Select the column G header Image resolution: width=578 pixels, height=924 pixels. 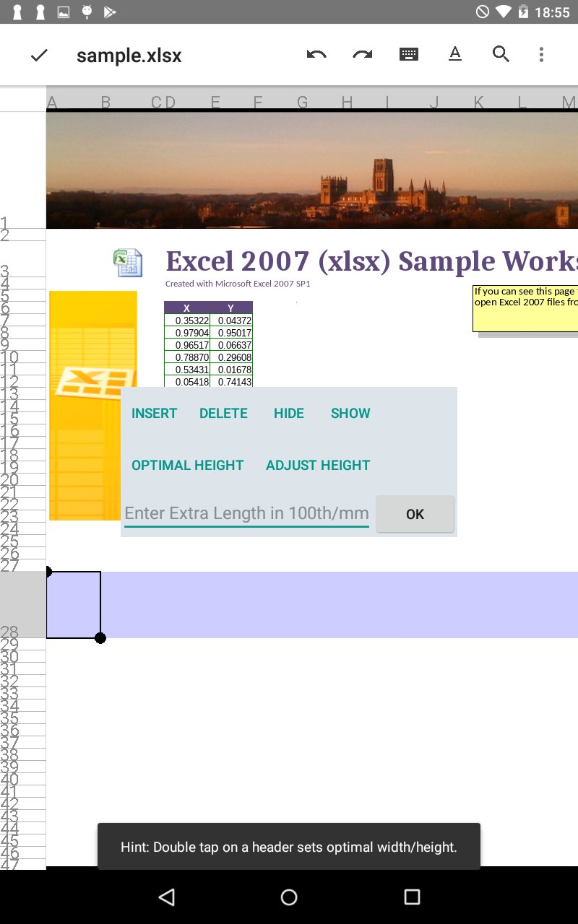click(x=302, y=103)
